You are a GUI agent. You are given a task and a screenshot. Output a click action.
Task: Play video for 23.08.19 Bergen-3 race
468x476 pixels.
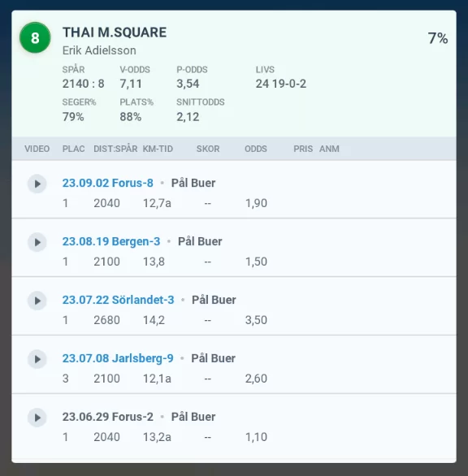click(x=37, y=242)
